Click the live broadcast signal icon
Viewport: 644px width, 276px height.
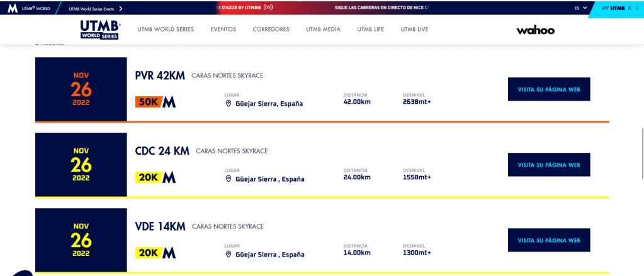click(268, 8)
